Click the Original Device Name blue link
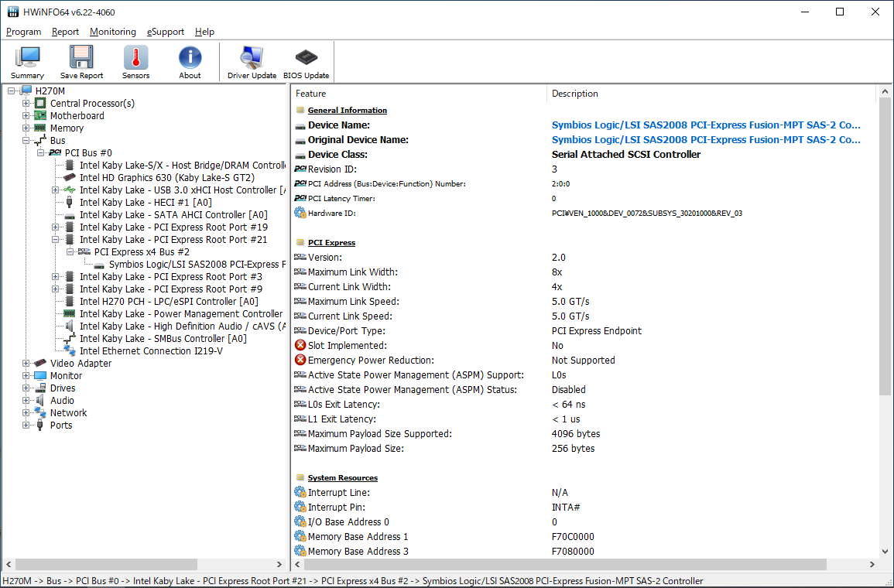This screenshot has width=894, height=588. (x=706, y=139)
